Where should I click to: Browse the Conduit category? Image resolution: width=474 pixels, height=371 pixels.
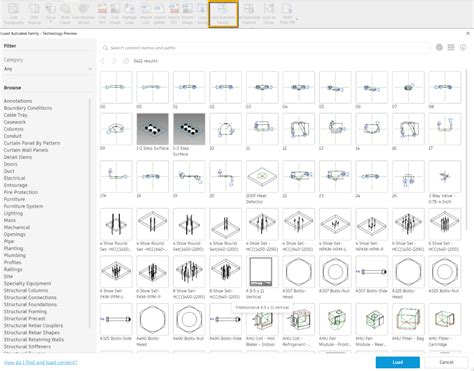click(13, 136)
